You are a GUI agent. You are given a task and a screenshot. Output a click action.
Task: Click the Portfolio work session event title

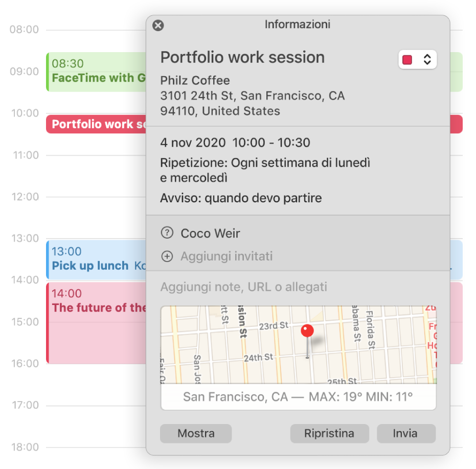[242, 57]
